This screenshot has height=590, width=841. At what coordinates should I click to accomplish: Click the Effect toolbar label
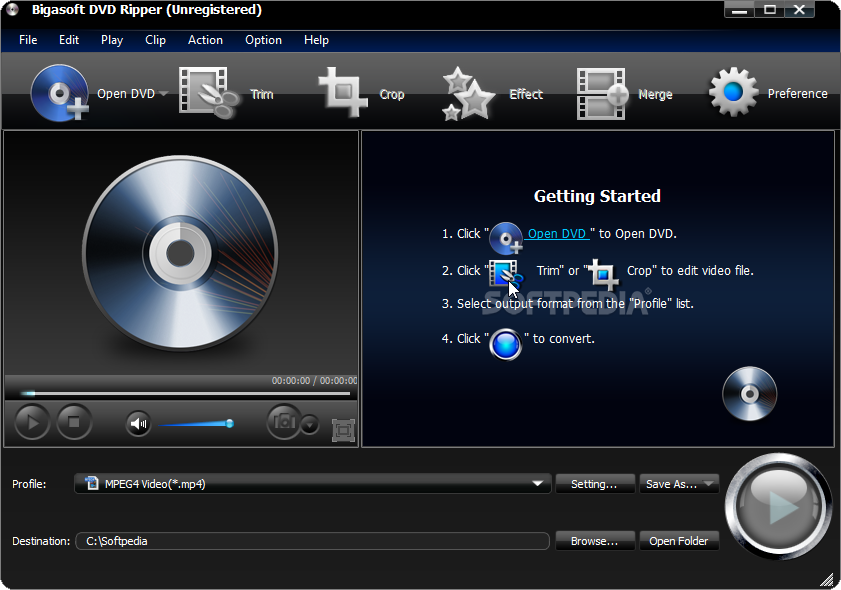click(x=526, y=94)
